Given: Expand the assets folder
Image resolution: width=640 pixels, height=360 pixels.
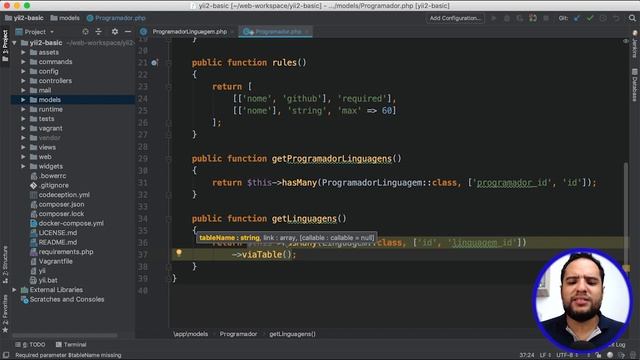Looking at the screenshot, I should click(23, 52).
